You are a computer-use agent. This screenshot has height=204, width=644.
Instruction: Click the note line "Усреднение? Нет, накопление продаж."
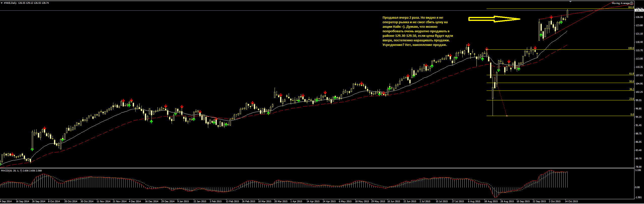pos(415,45)
